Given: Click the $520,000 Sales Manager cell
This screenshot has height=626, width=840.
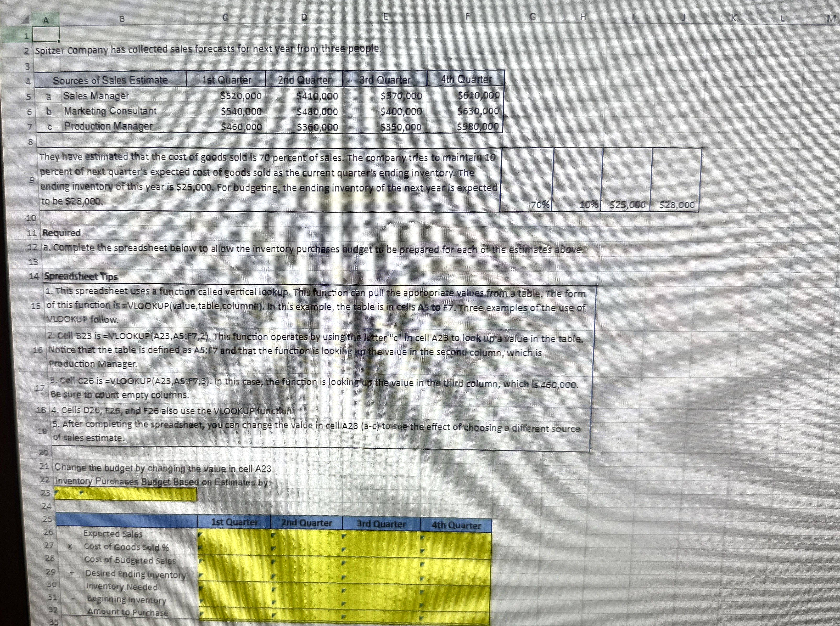Looking at the screenshot, I should point(226,96).
